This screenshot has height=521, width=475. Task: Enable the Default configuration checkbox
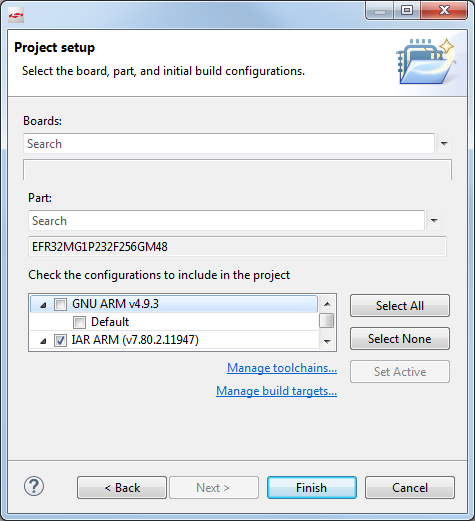[x=79, y=322]
